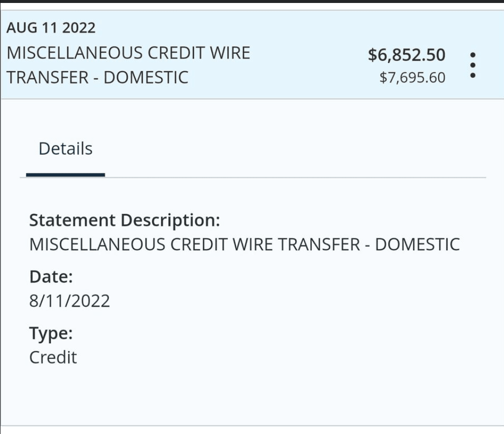Collapse the AUG 11 2022 transaction row

click(252, 54)
